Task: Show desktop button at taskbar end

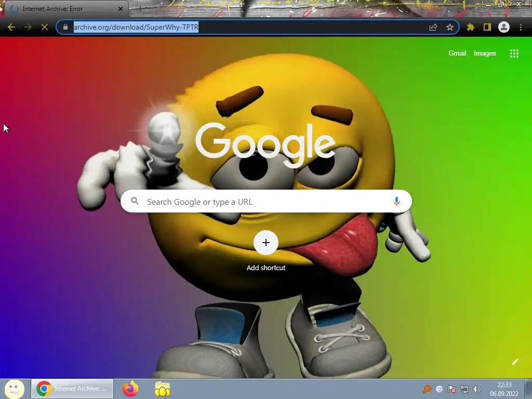Action: coord(528,389)
